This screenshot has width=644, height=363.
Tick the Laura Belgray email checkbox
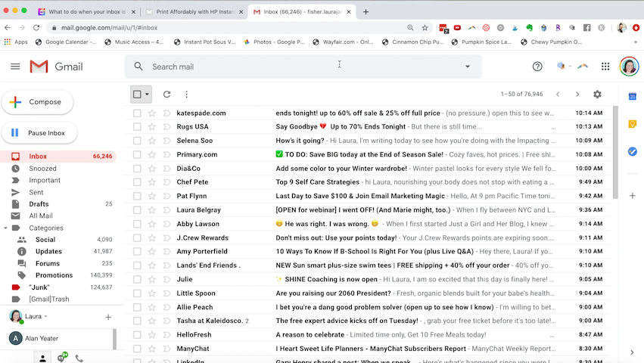137,209
